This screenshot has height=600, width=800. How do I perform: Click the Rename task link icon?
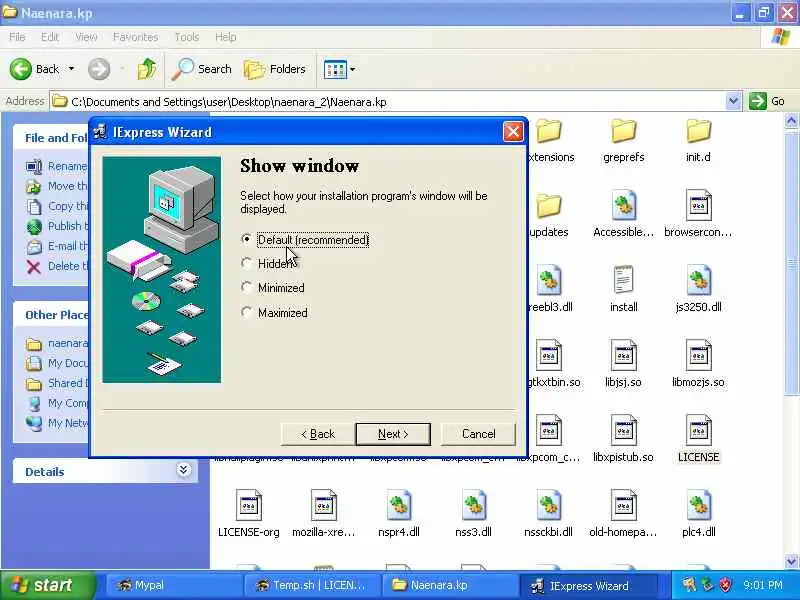click(34, 166)
